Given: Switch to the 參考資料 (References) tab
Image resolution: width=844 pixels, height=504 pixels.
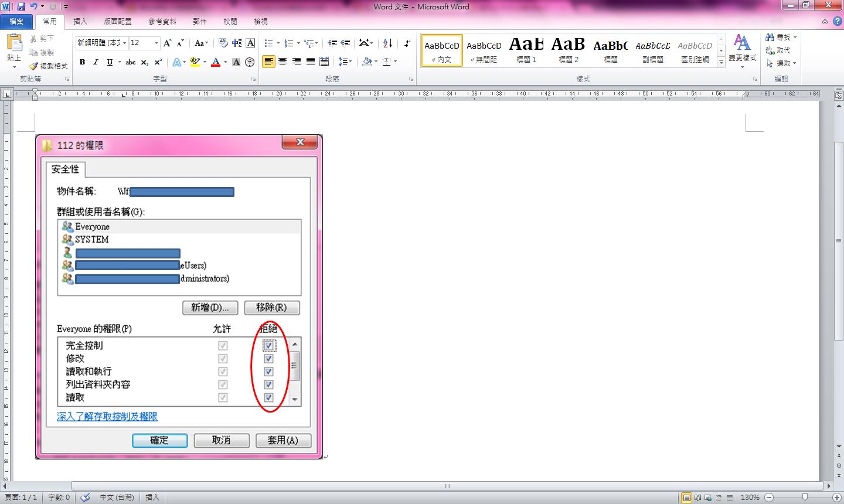Looking at the screenshot, I should (162, 21).
